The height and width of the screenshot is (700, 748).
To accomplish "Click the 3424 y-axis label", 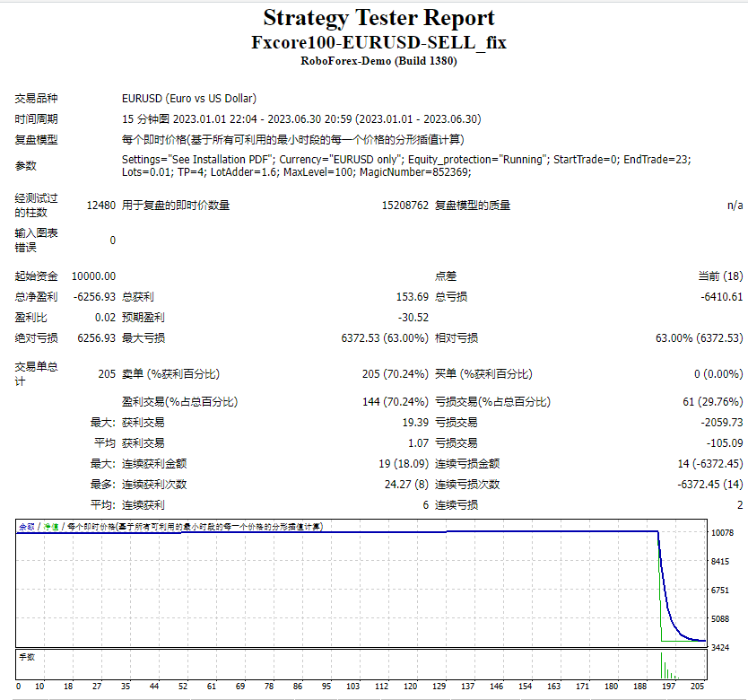I will [x=720, y=648].
